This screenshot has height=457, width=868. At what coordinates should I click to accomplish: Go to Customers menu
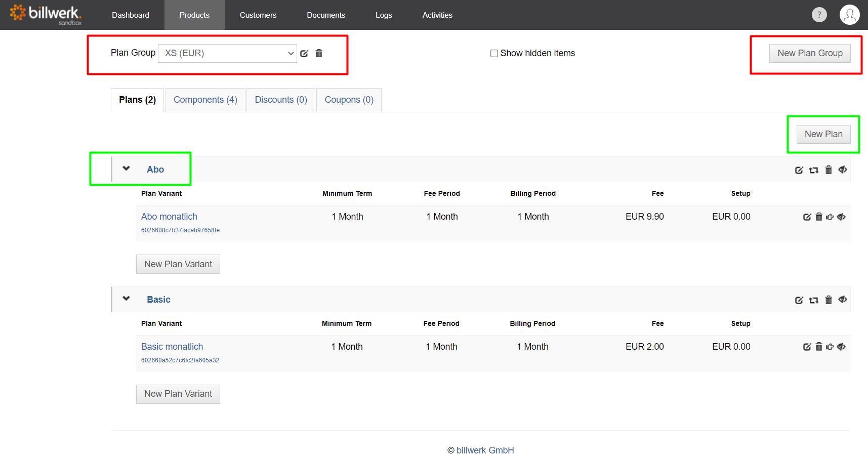tap(258, 15)
